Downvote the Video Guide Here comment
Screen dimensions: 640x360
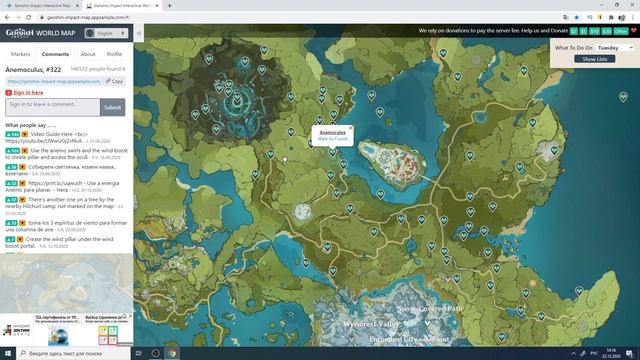pyautogui.click(x=24, y=134)
